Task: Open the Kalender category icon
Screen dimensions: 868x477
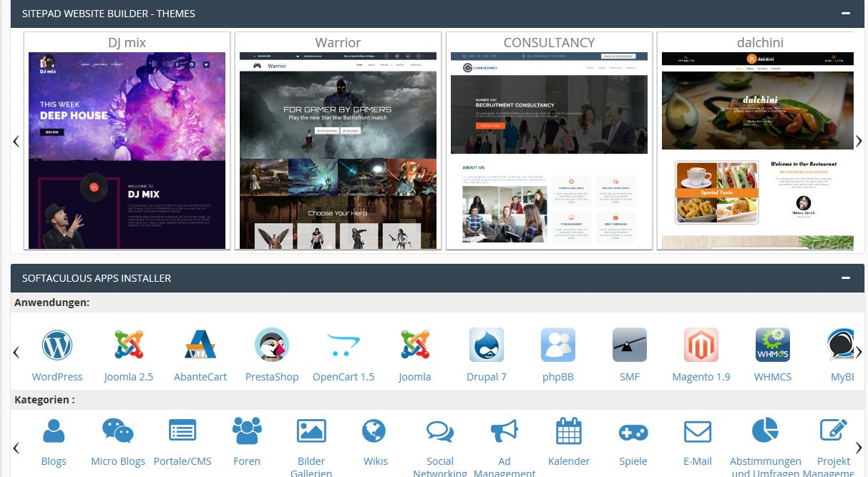Action: pos(569,431)
